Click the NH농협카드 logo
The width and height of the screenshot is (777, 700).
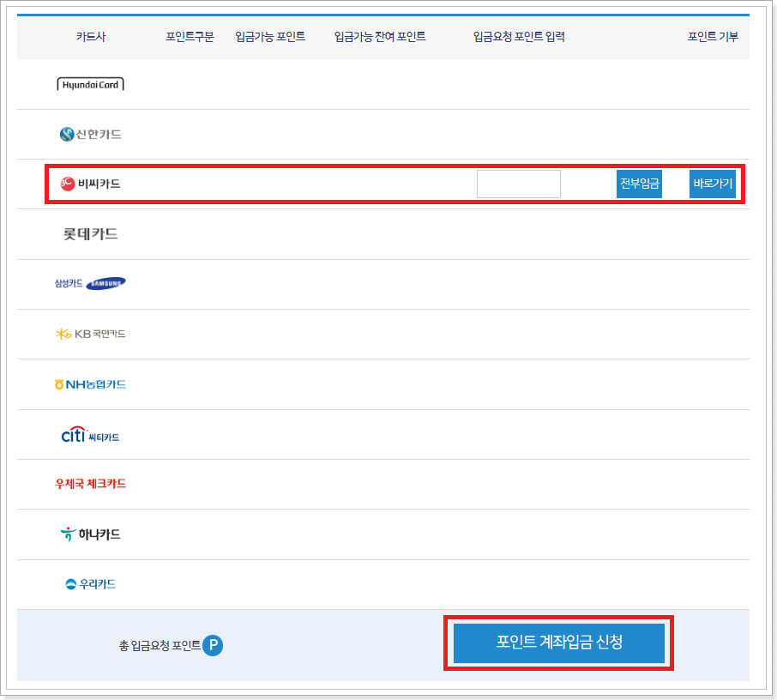[x=90, y=384]
